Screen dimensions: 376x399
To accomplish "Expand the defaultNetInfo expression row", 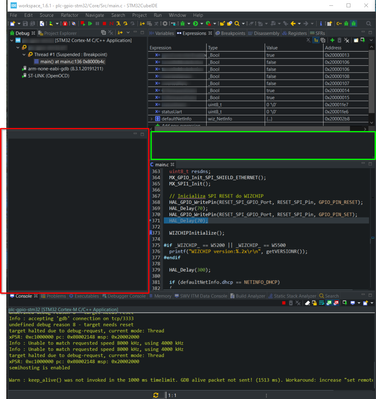I will click(152, 119).
